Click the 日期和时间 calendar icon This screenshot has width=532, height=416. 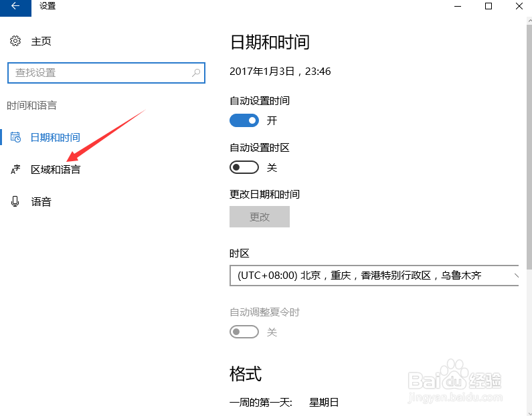click(15, 137)
